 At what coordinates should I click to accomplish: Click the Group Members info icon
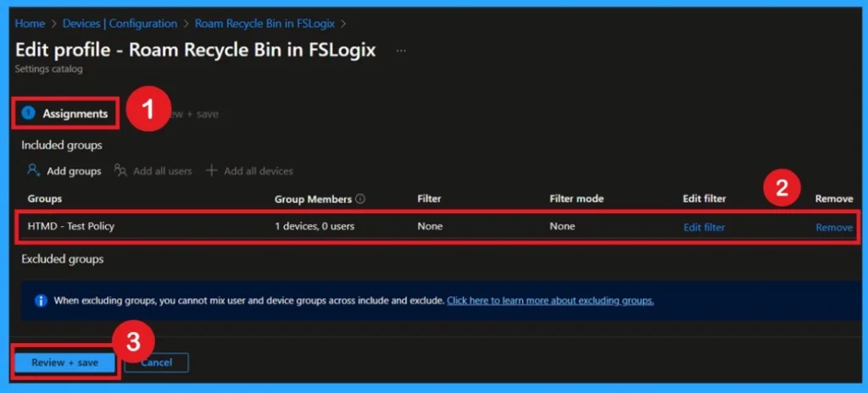coord(360,199)
